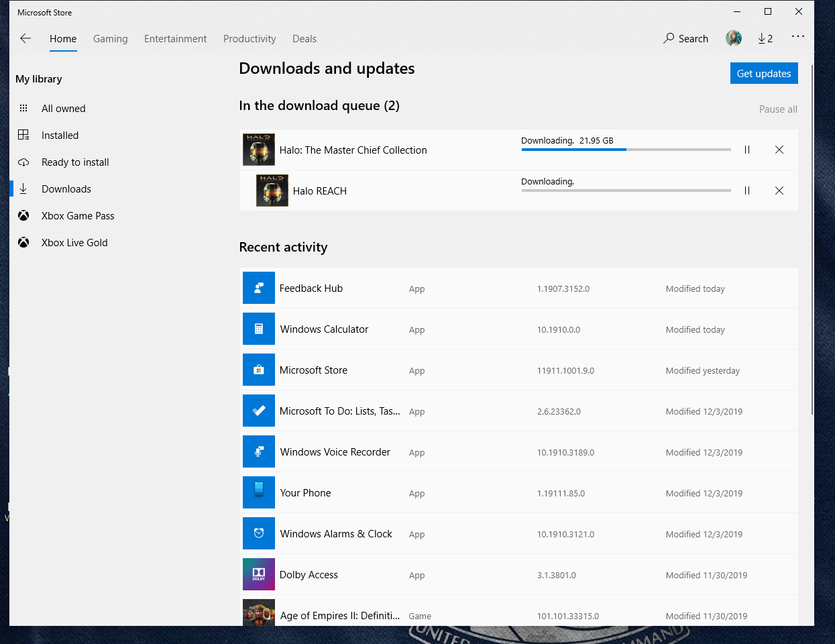835x644 pixels.
Task: Open the See more ellipsis menu
Action: click(797, 36)
